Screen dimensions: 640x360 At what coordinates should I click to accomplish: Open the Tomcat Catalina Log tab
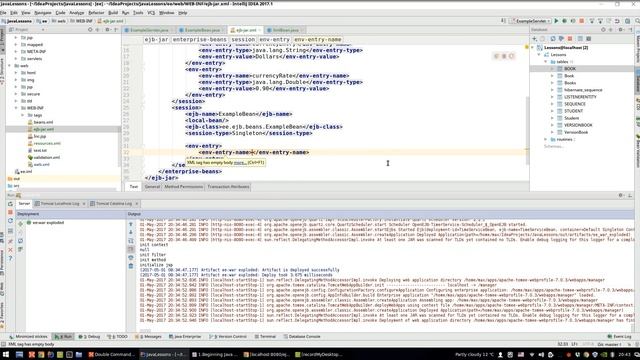coord(114,204)
